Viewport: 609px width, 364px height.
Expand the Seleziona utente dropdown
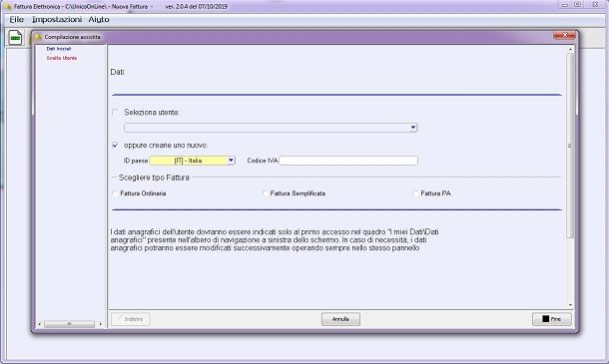(413, 128)
